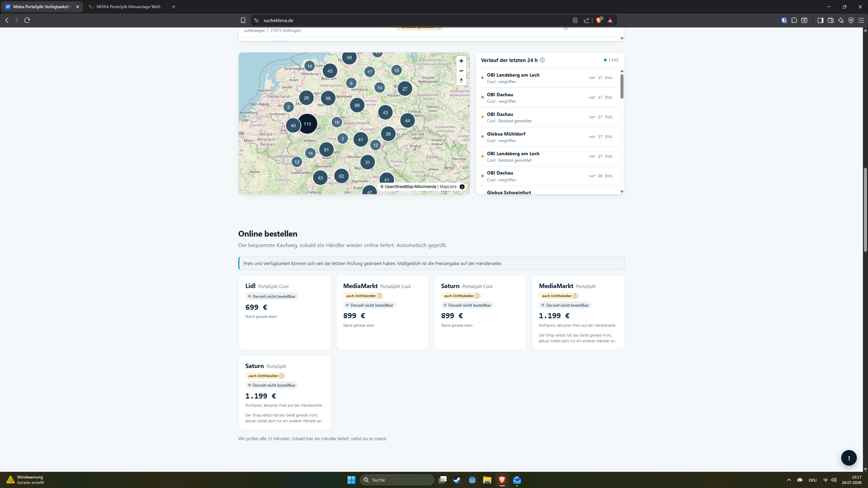
Task: Toggle the map attribution info icon
Action: (462, 187)
